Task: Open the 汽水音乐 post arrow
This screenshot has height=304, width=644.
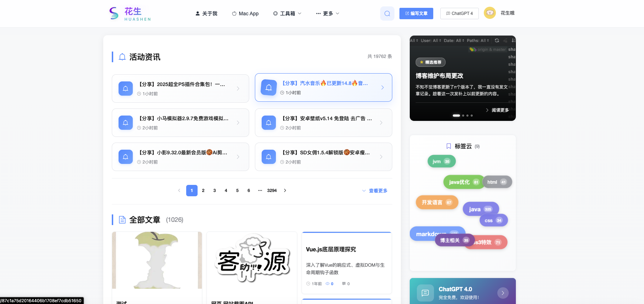Action: tap(382, 87)
